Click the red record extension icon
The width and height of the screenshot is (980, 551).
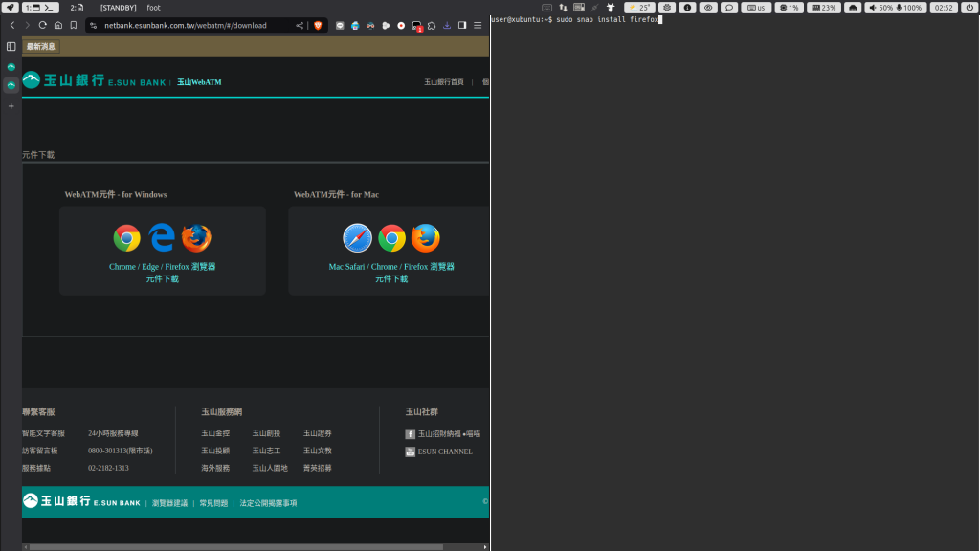(401, 26)
